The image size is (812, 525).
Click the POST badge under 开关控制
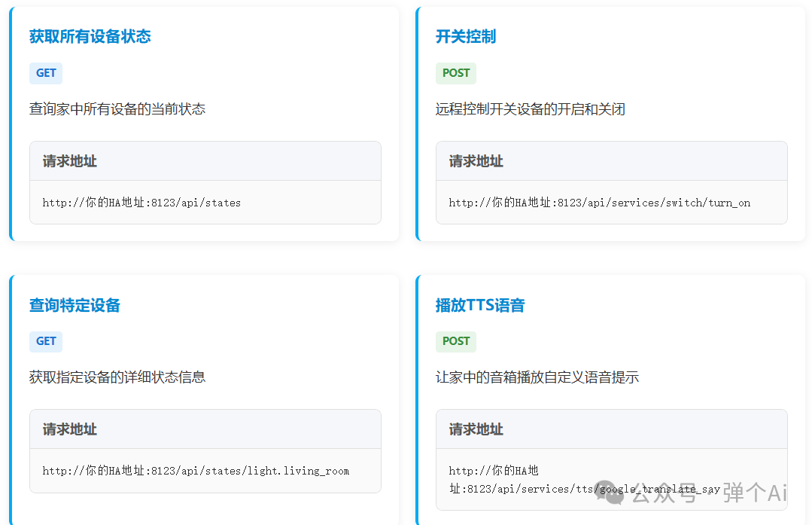point(455,73)
